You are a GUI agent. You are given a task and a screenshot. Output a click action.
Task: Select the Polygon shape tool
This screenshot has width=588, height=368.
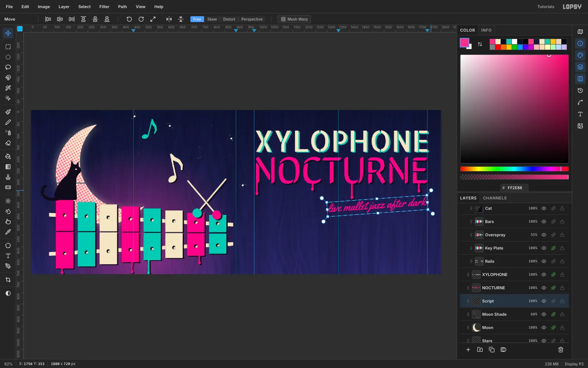tap(8, 245)
